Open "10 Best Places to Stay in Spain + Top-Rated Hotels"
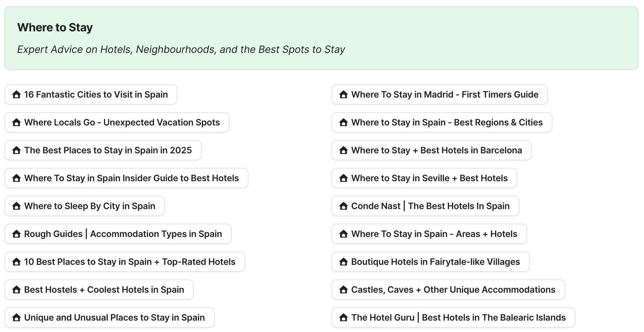This screenshot has height=332, width=644. pos(125,261)
